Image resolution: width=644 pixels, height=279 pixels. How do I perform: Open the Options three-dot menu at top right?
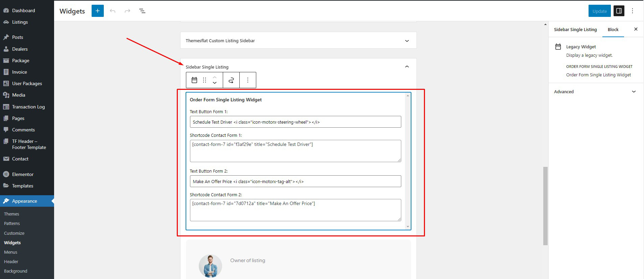click(633, 11)
